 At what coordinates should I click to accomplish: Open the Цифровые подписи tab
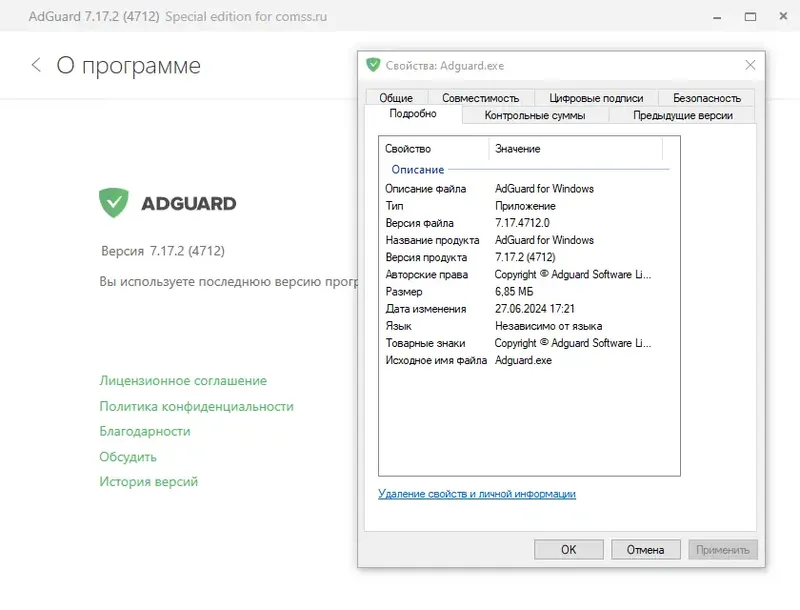tap(596, 97)
